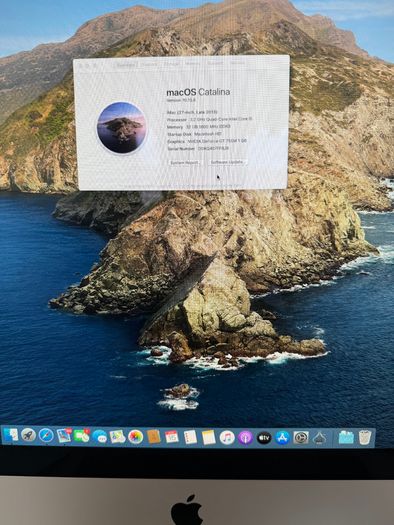Screen dimensions: 394x525
Task: Open Calendar icon in dock
Action: [x=172, y=437]
